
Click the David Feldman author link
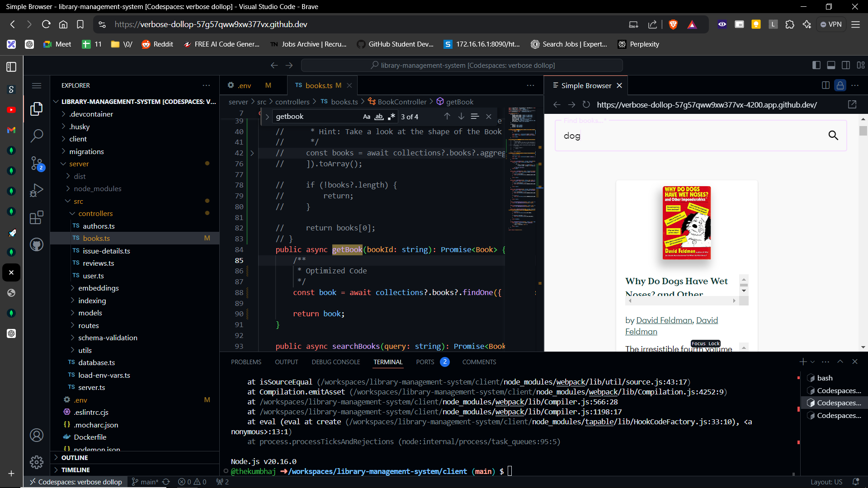pyautogui.click(x=664, y=320)
